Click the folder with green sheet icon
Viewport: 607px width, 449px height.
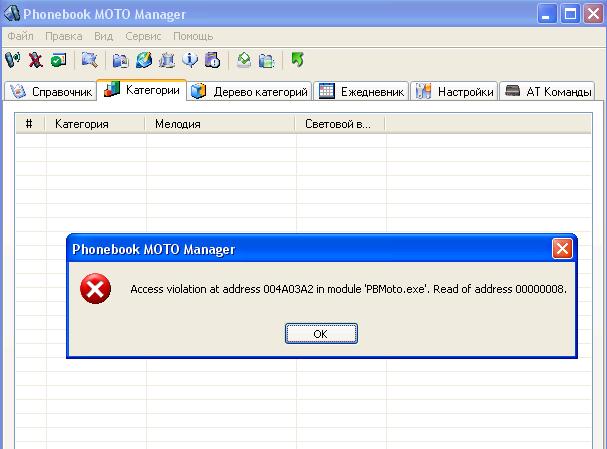pos(267,61)
